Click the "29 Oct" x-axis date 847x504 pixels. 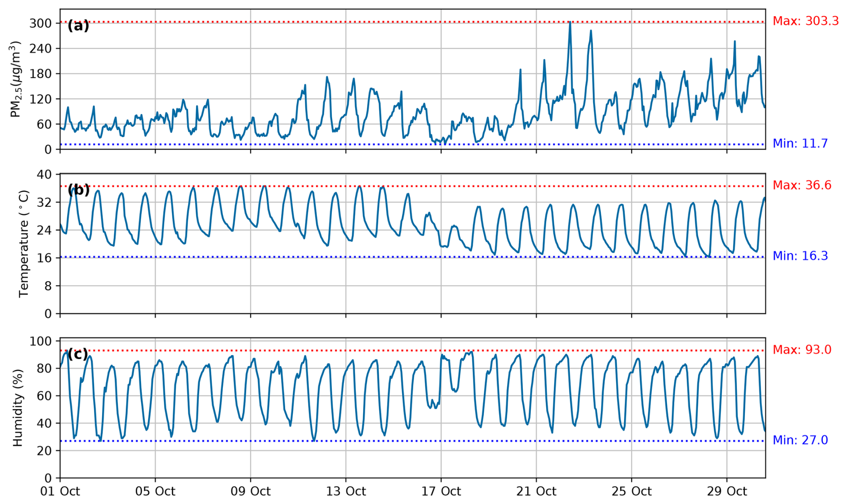point(727,491)
